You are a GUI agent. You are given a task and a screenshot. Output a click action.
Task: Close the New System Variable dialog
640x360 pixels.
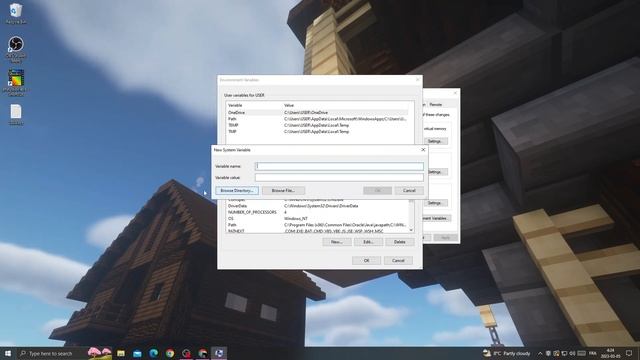click(x=423, y=150)
